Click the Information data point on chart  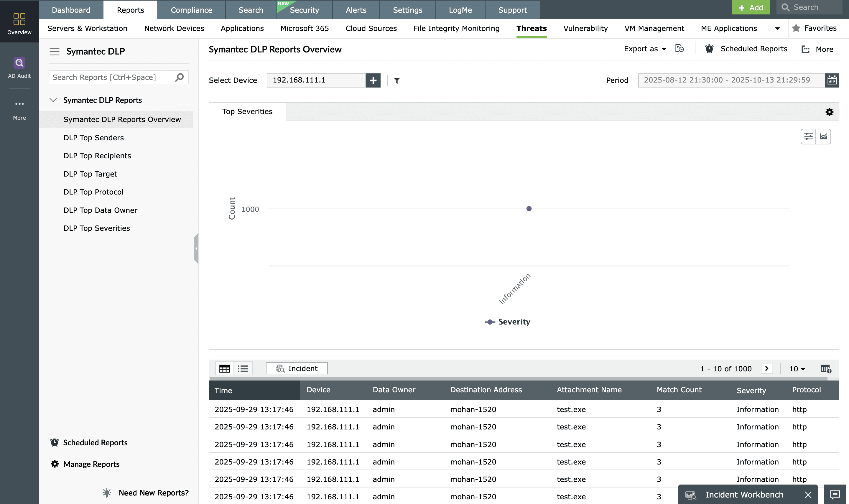pos(529,209)
